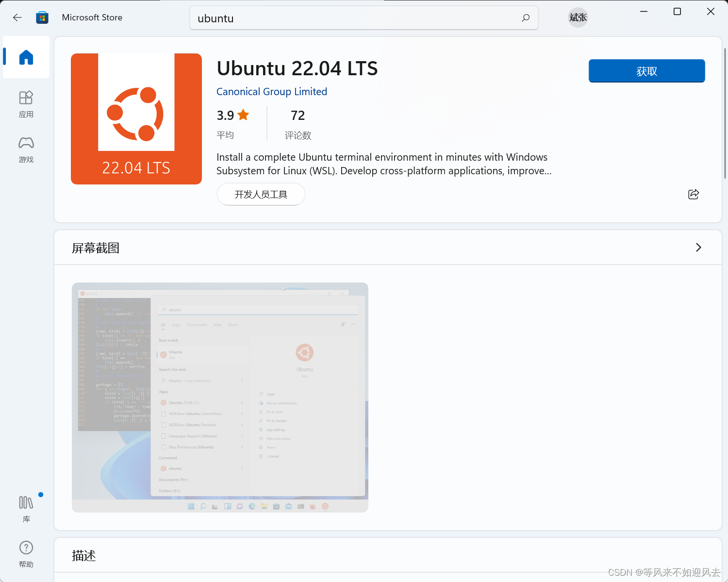Viewport: 728px width, 582px height.
Task: Open the 斌张 account avatar
Action: pos(578,17)
